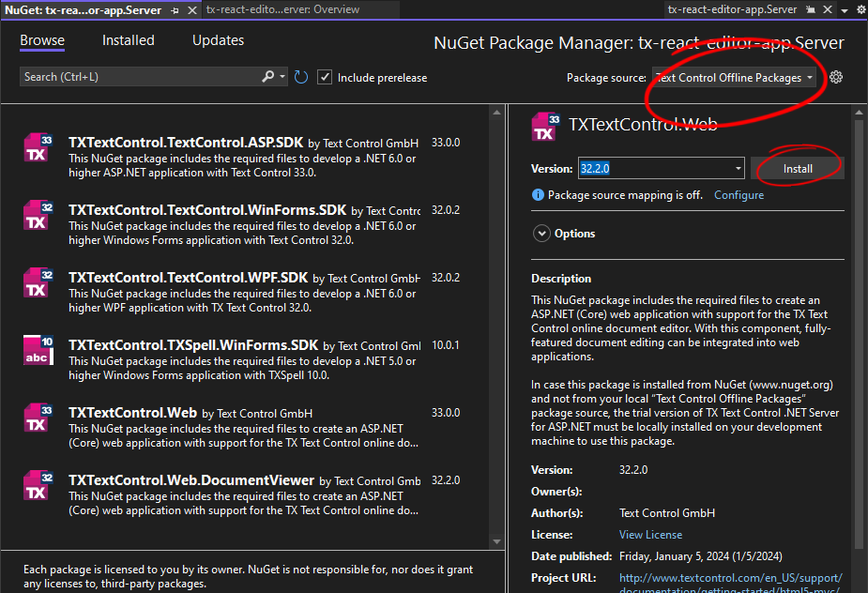Click the Configure link
Image resolution: width=868 pixels, height=593 pixels.
(x=739, y=195)
